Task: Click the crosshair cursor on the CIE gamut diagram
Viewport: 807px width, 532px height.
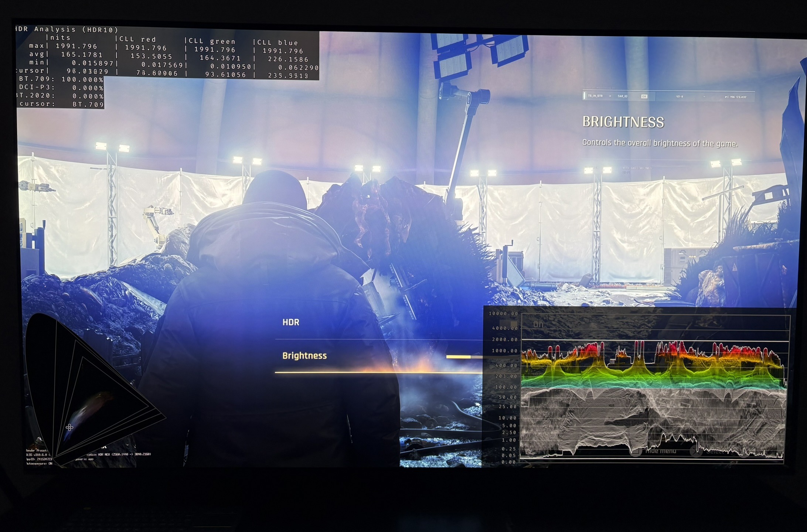Action: tap(69, 427)
